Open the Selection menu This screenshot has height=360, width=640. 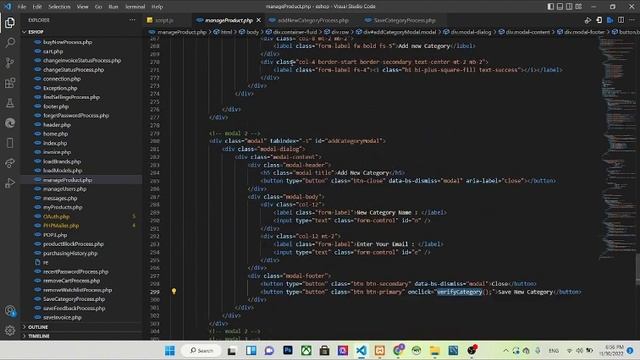pyautogui.click(x=59, y=7)
